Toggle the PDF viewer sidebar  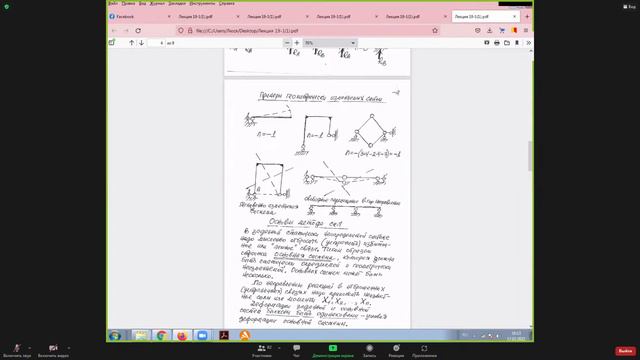pos(112,42)
